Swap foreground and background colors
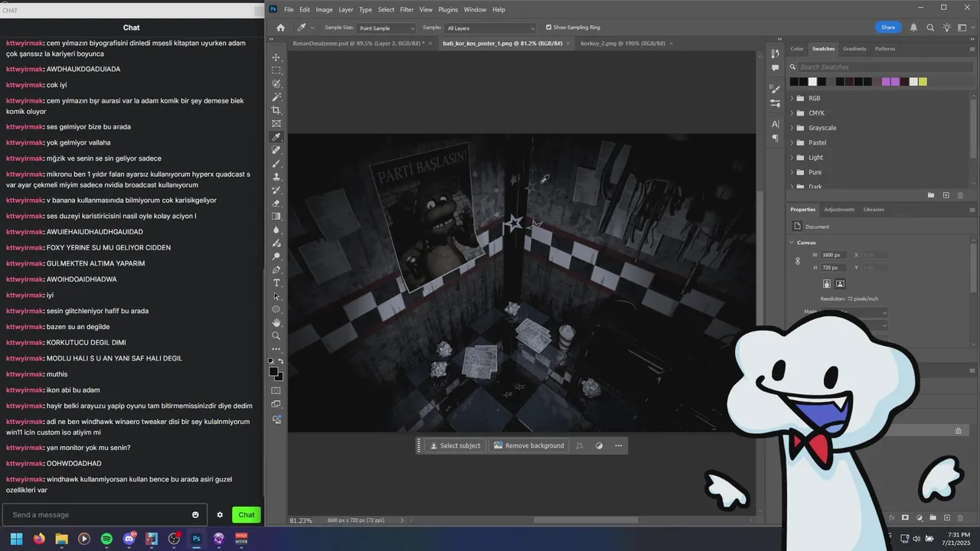The width and height of the screenshot is (980, 551). pyautogui.click(x=280, y=361)
